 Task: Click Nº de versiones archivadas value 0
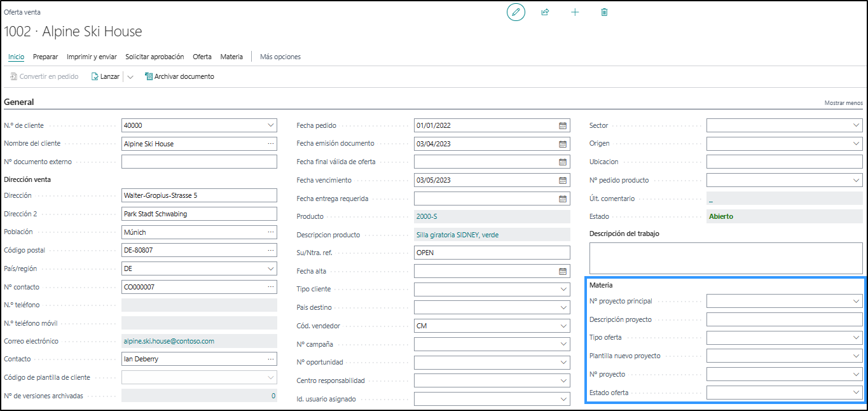pyautogui.click(x=273, y=396)
